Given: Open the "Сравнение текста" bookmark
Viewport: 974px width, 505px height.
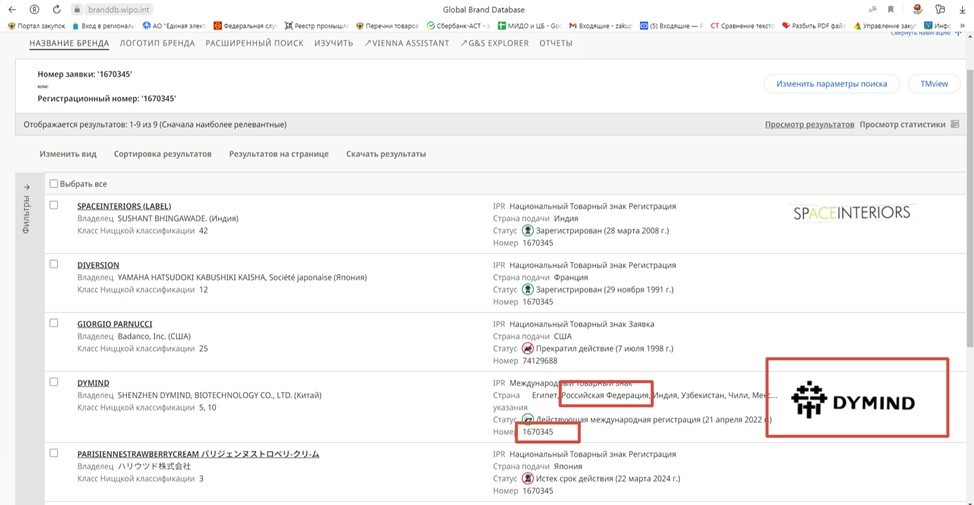Looking at the screenshot, I should click(742, 26).
